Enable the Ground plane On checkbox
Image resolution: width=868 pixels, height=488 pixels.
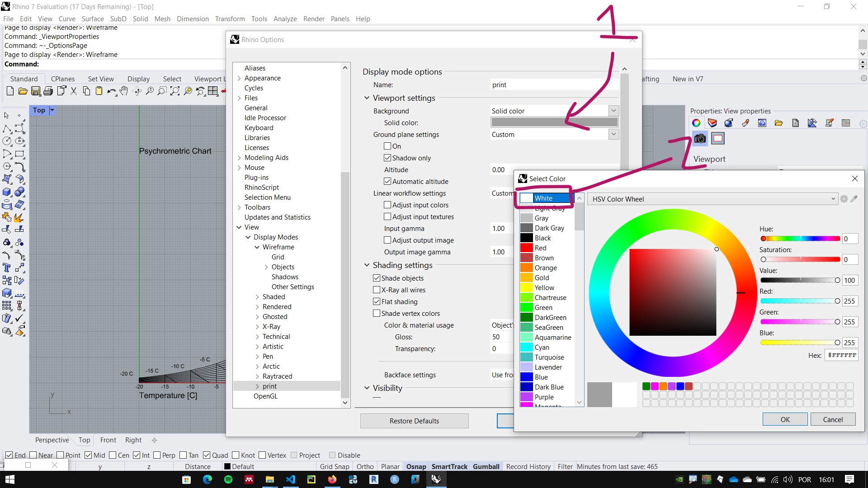[x=387, y=146]
